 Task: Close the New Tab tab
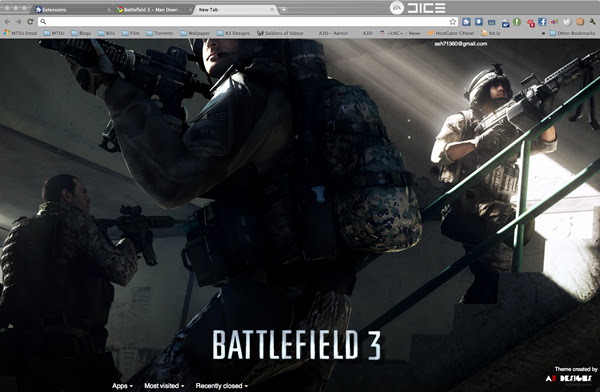point(272,10)
